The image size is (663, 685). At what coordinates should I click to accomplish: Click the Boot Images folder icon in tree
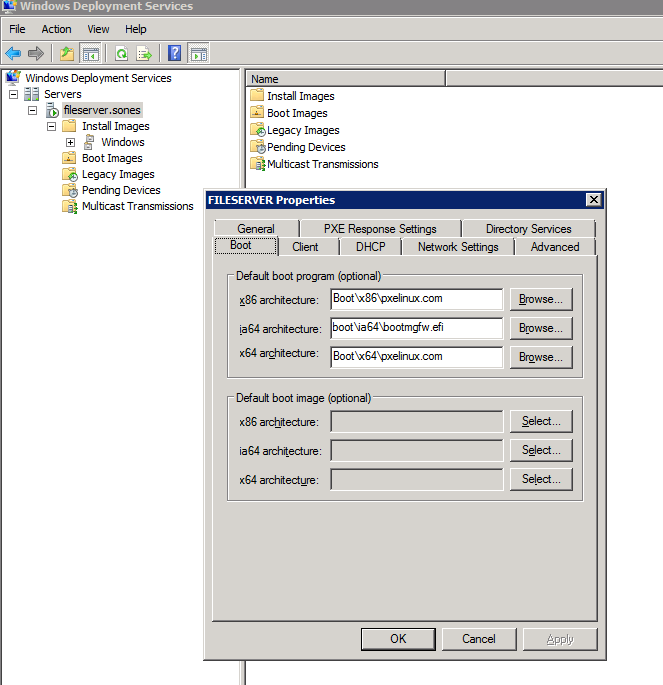pos(69,158)
